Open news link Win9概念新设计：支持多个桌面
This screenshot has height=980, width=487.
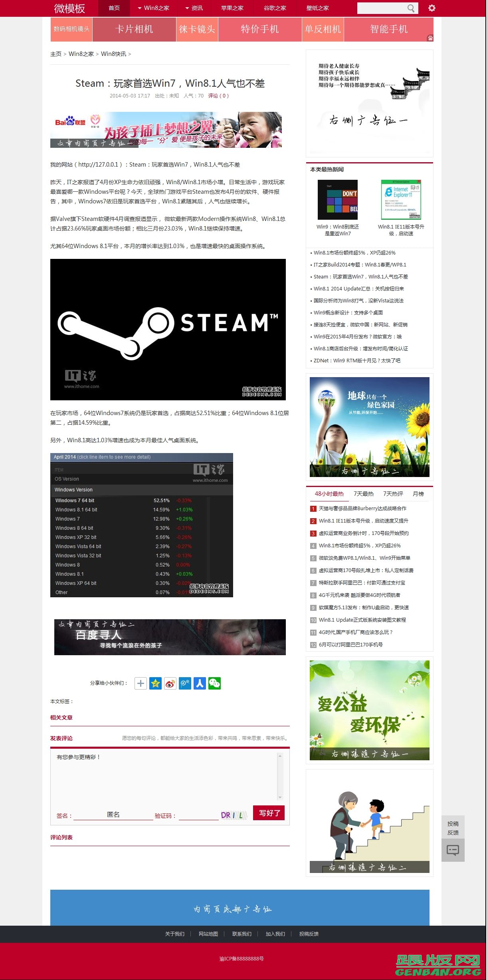point(348,313)
